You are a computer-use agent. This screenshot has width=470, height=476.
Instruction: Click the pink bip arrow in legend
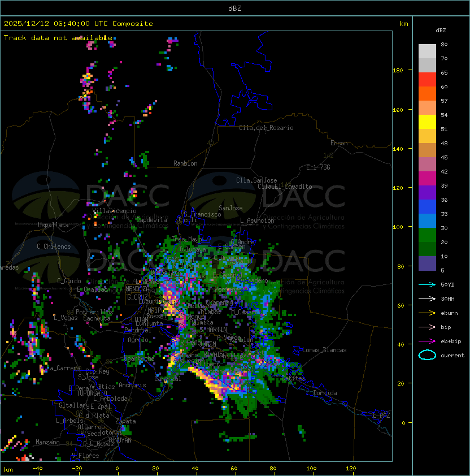coord(427,327)
